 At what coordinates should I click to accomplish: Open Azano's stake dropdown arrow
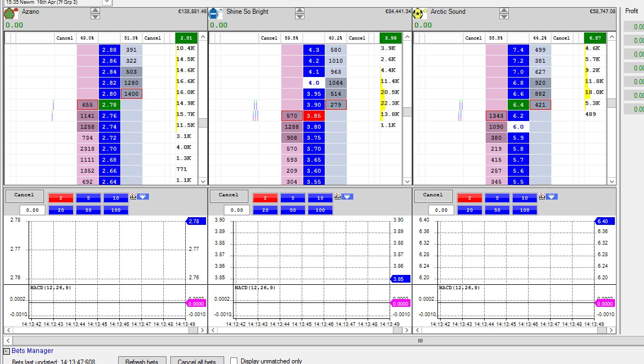tap(143, 197)
